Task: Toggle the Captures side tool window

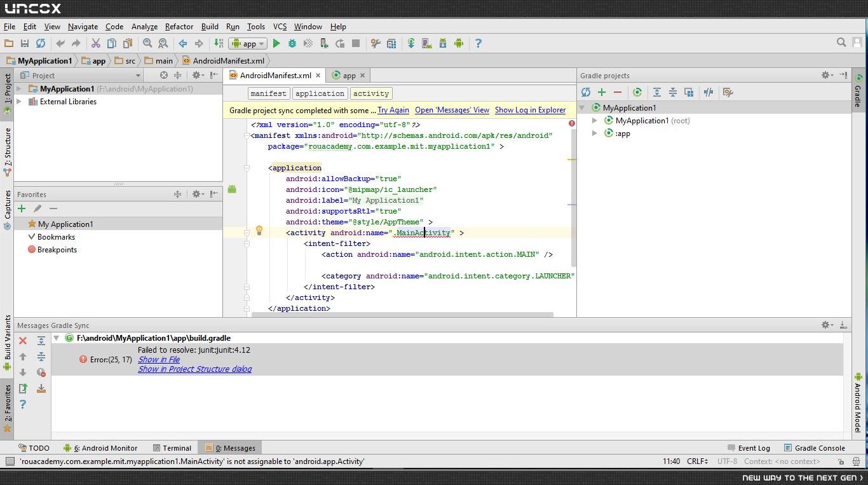Action: tap(7, 209)
